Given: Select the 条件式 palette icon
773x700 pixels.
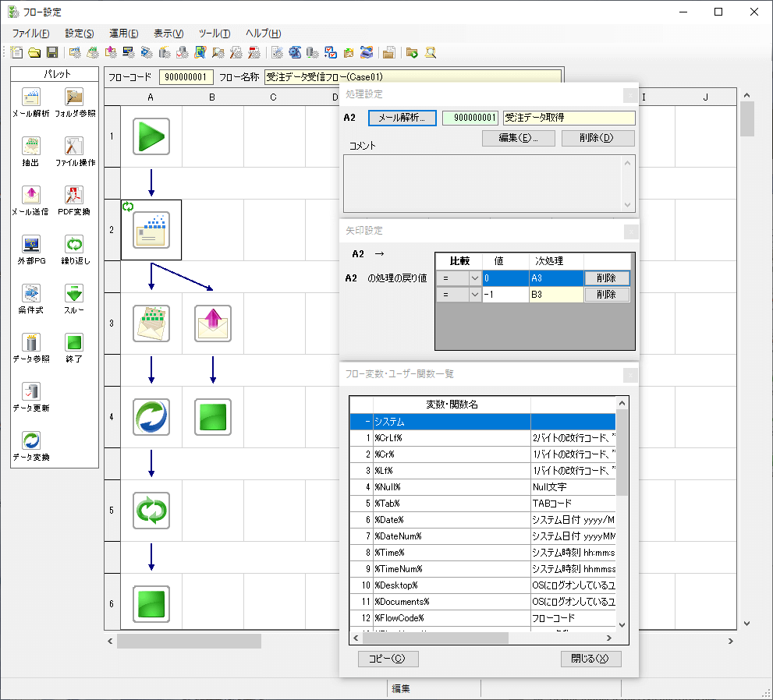Looking at the screenshot, I should (x=31, y=294).
